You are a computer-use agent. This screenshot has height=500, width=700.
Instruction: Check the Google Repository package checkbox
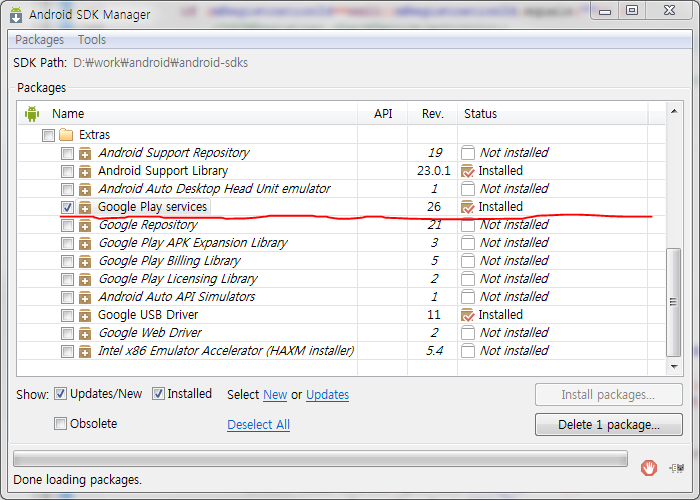click(67, 225)
